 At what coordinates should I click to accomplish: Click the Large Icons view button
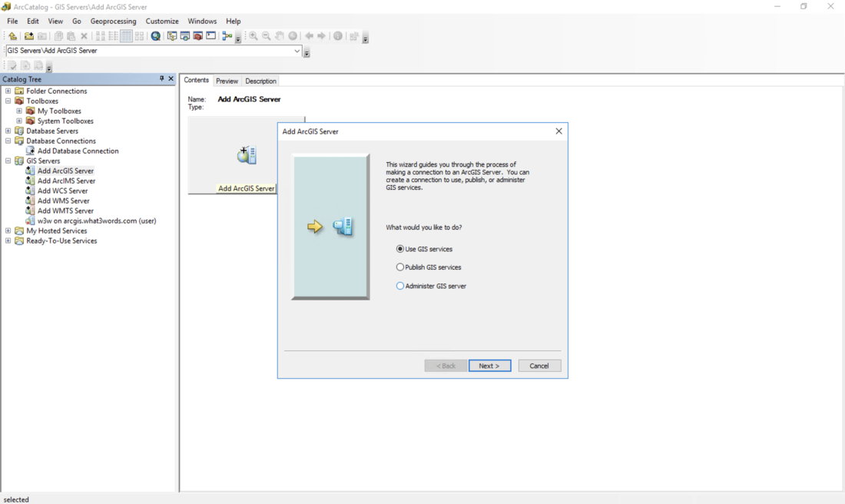coord(100,36)
